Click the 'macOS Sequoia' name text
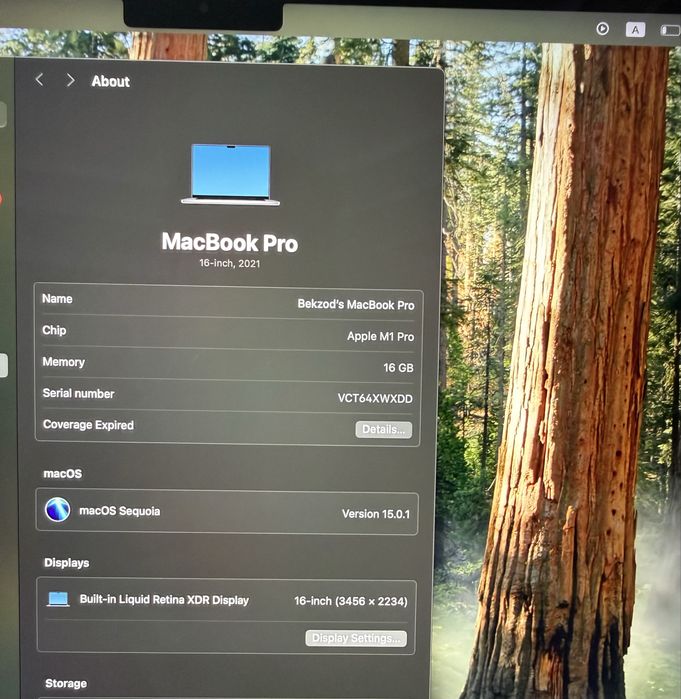The width and height of the screenshot is (681, 699). tap(119, 511)
